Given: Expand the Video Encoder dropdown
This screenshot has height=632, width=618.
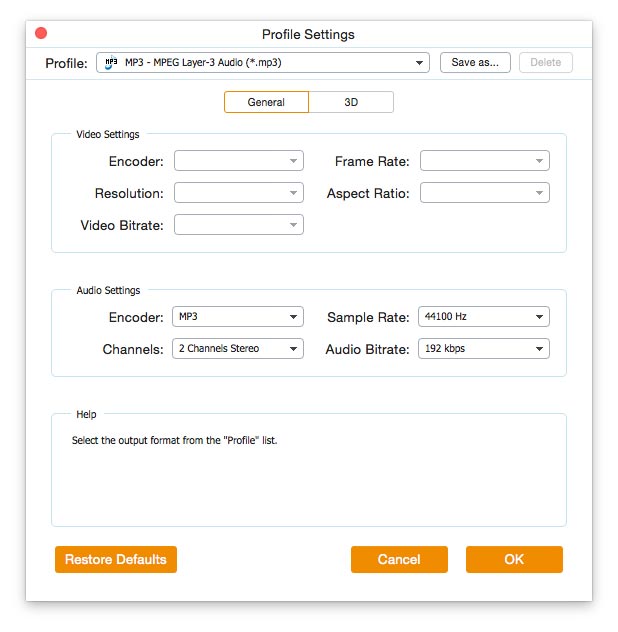Looking at the screenshot, I should click(238, 161).
